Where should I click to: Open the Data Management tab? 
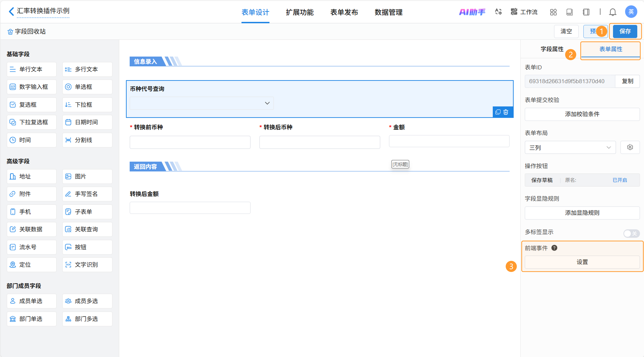coord(388,12)
